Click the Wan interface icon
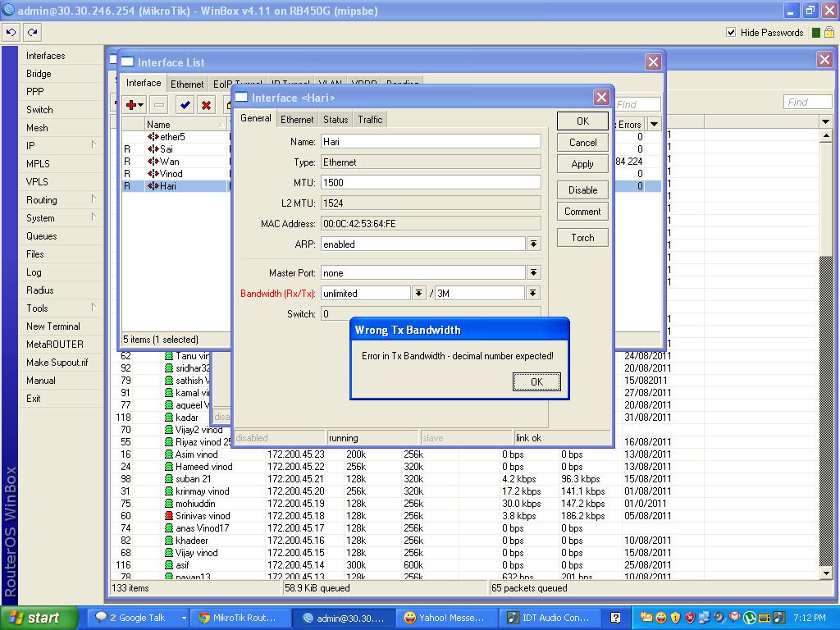Image resolution: width=840 pixels, height=630 pixels. 153,162
